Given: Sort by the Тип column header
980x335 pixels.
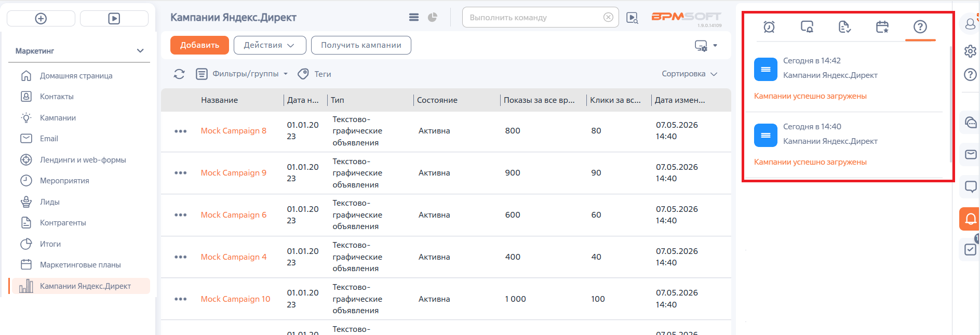Looking at the screenshot, I should point(338,100).
